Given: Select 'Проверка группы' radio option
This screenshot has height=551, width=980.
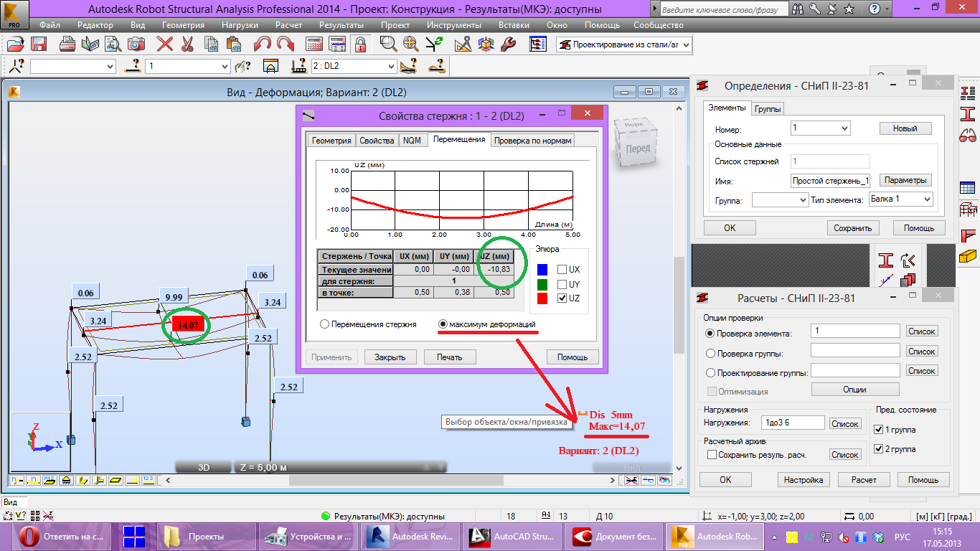Looking at the screenshot, I should 711,353.
